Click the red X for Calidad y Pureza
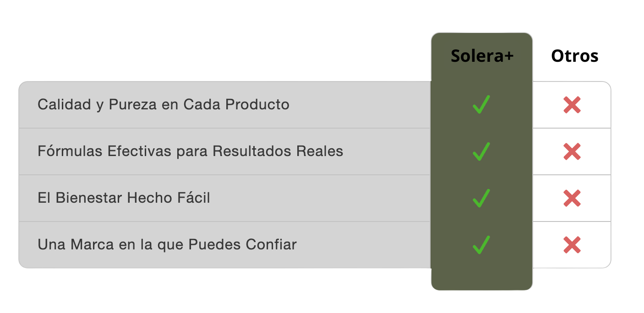Viewport: 644px width, 313px height. coord(572,105)
